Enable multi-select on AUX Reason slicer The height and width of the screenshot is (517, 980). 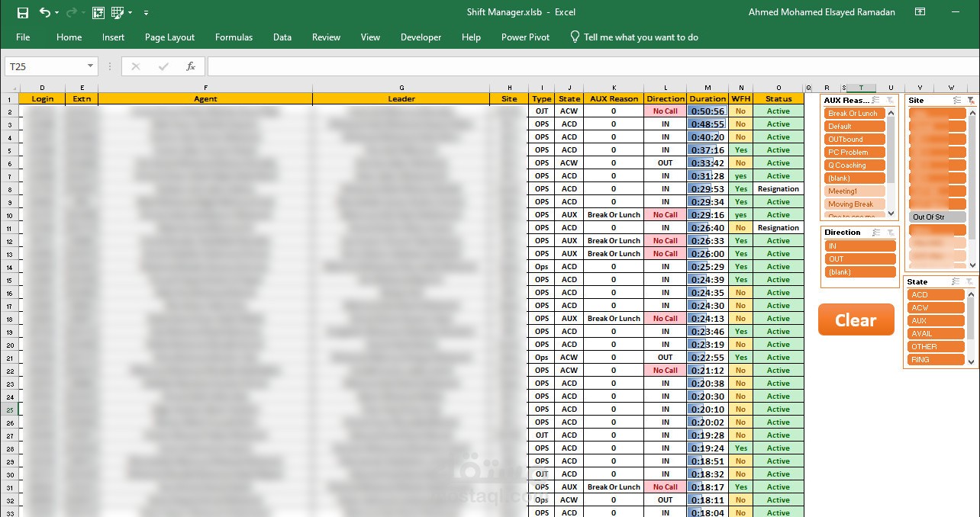[876, 100]
